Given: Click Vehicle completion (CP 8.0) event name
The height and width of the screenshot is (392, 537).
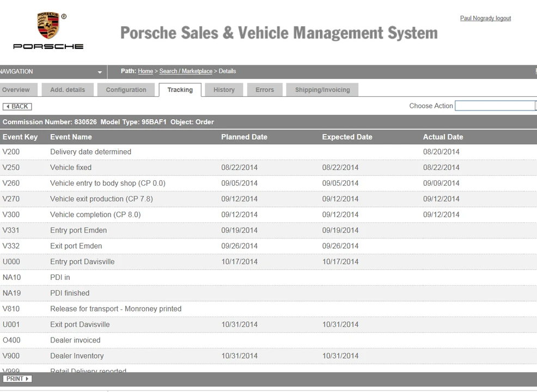Looking at the screenshot, I should pyautogui.click(x=95, y=215).
